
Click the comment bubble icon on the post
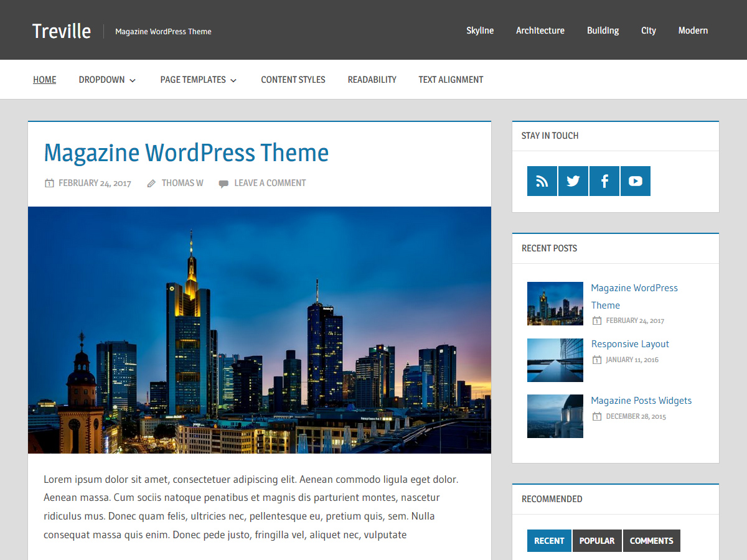(x=223, y=182)
